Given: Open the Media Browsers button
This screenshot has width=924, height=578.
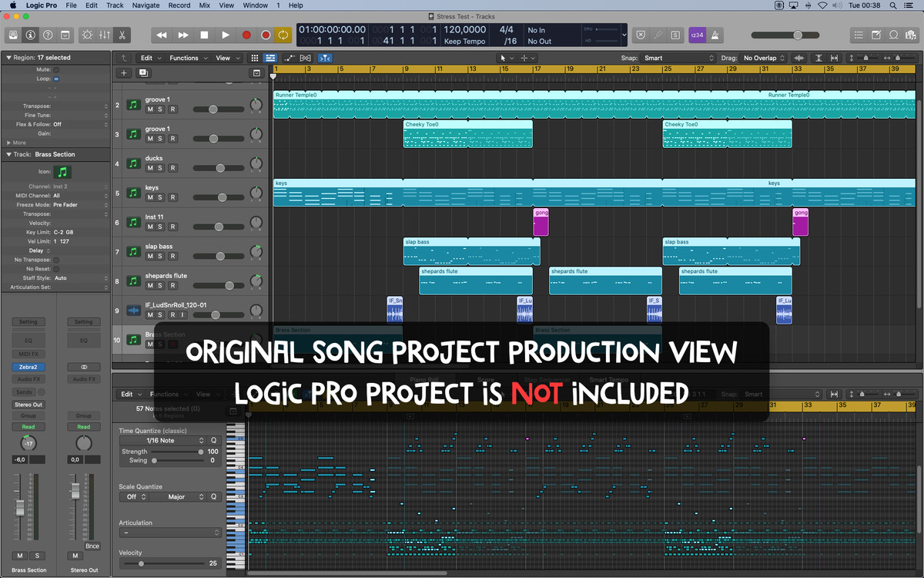Looking at the screenshot, I should tap(912, 35).
